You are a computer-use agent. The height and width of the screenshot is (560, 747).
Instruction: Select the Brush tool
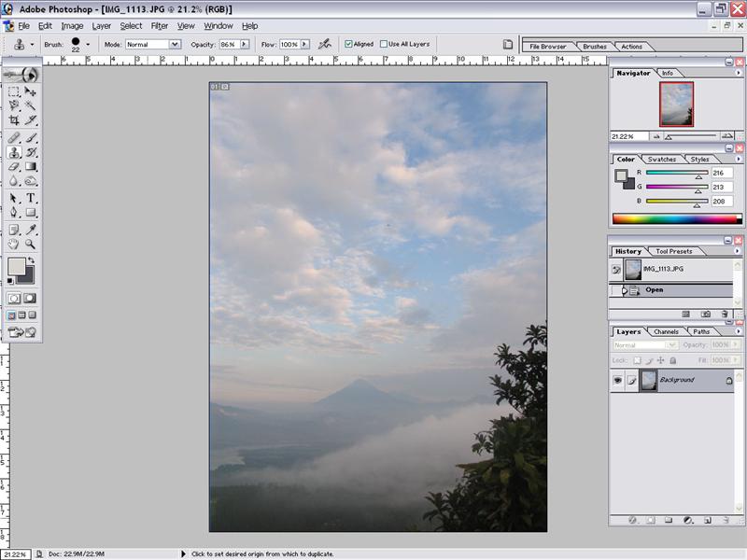[x=31, y=138]
